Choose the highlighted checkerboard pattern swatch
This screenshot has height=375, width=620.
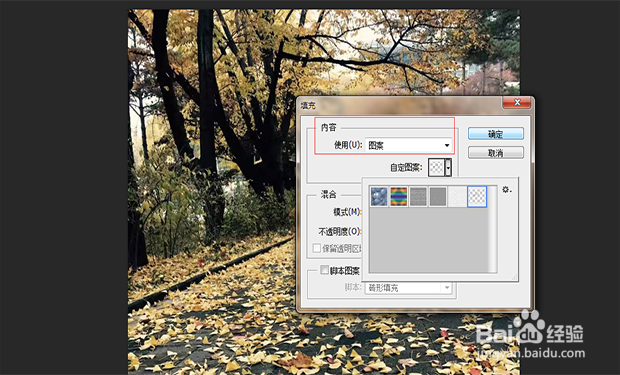click(x=477, y=197)
